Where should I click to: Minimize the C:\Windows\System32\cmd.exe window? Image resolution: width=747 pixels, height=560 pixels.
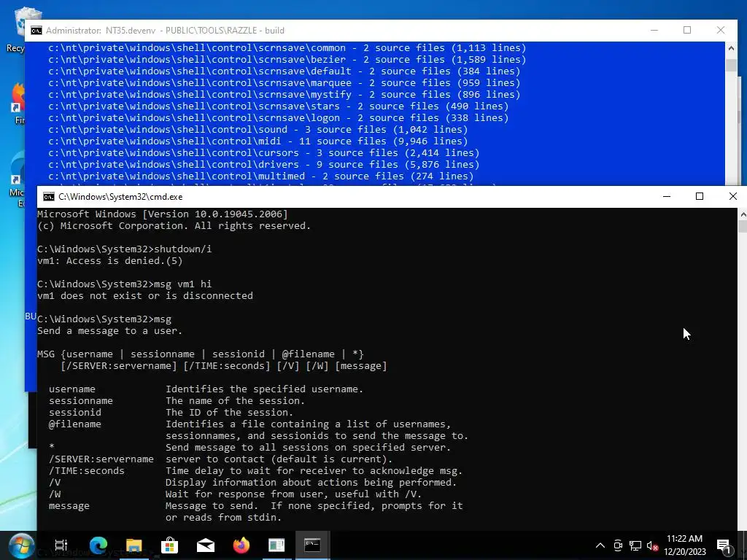click(667, 196)
